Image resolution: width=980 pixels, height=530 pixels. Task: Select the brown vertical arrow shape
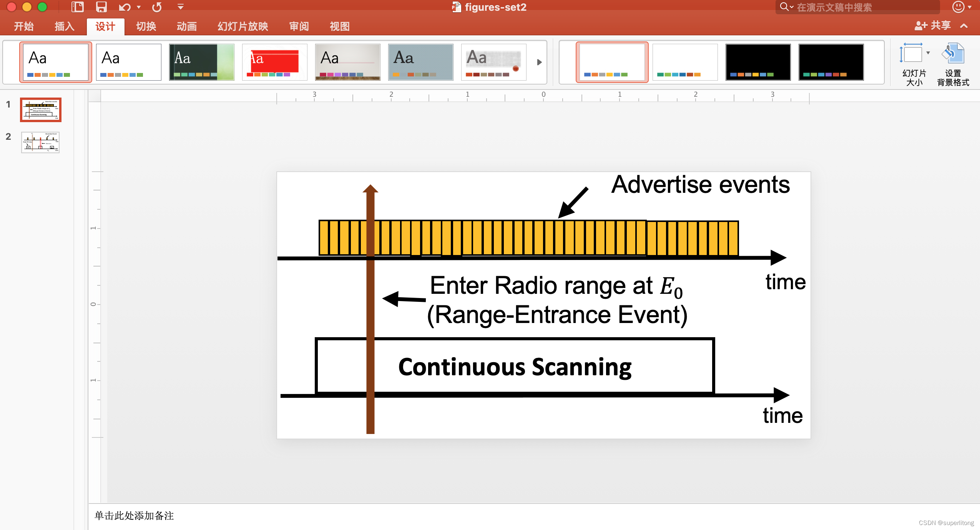[370, 309]
